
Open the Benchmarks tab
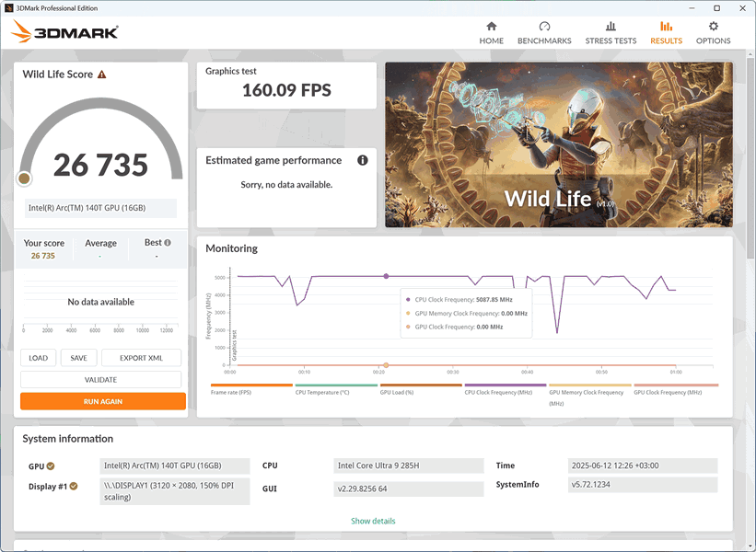click(x=544, y=33)
